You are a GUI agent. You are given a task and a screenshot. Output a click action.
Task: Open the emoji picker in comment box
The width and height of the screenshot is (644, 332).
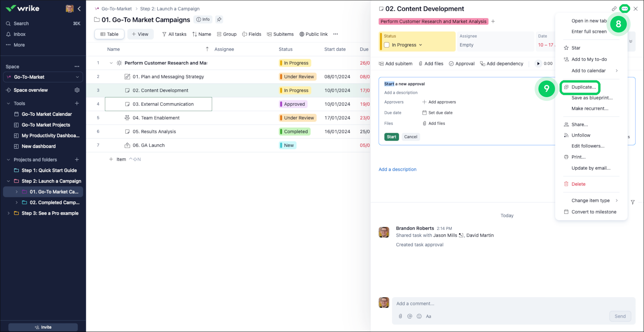pos(419,316)
